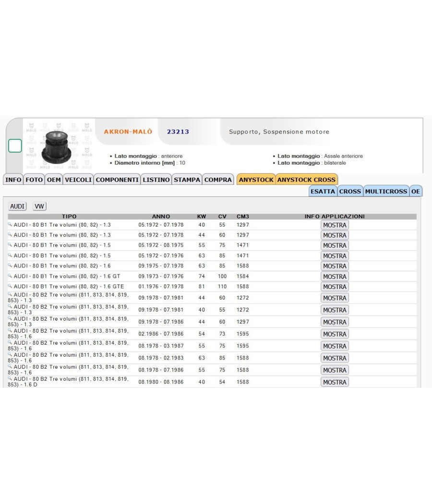Click magnifier icon for 80 B2 1.6 63 KW row
432x504 pixels.
[10, 354]
